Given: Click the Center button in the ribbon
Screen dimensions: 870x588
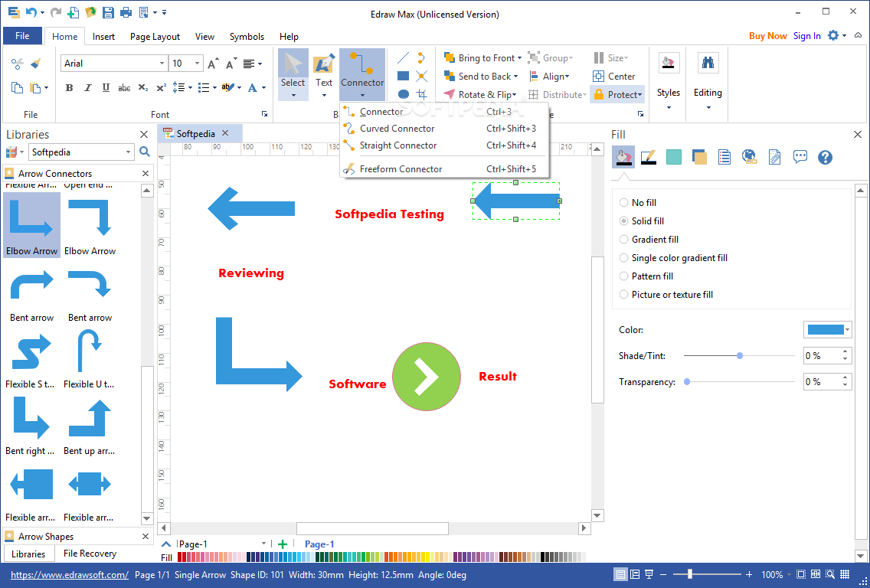Looking at the screenshot, I should 613,76.
